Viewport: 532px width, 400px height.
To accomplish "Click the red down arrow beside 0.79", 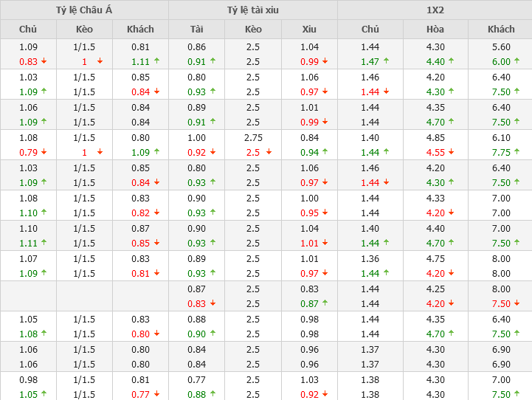I will (x=44, y=152).
